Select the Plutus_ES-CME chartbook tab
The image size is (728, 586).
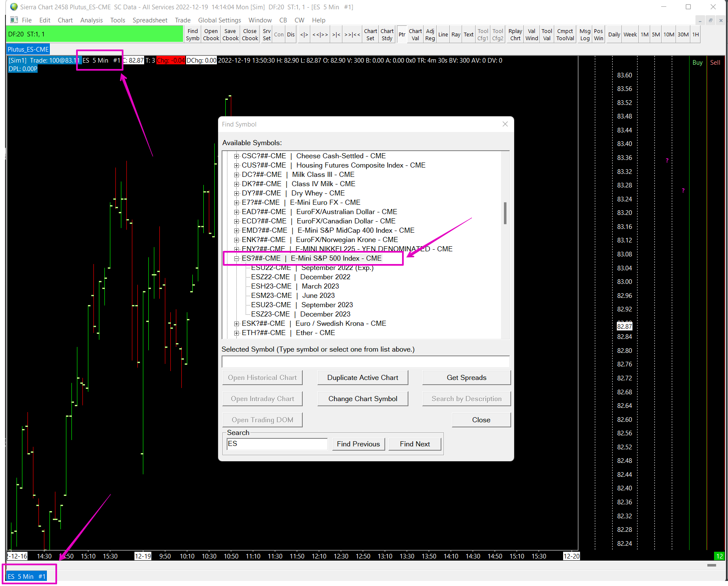(28, 50)
